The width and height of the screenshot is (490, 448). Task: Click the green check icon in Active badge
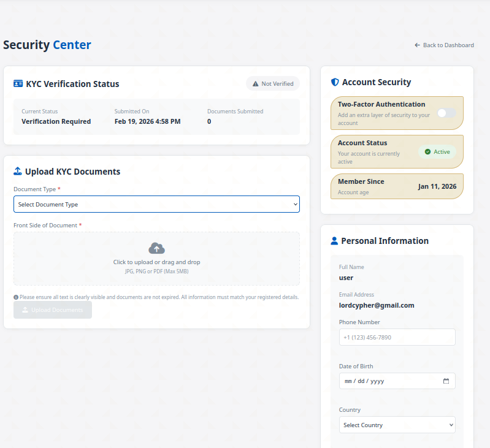[x=427, y=152]
